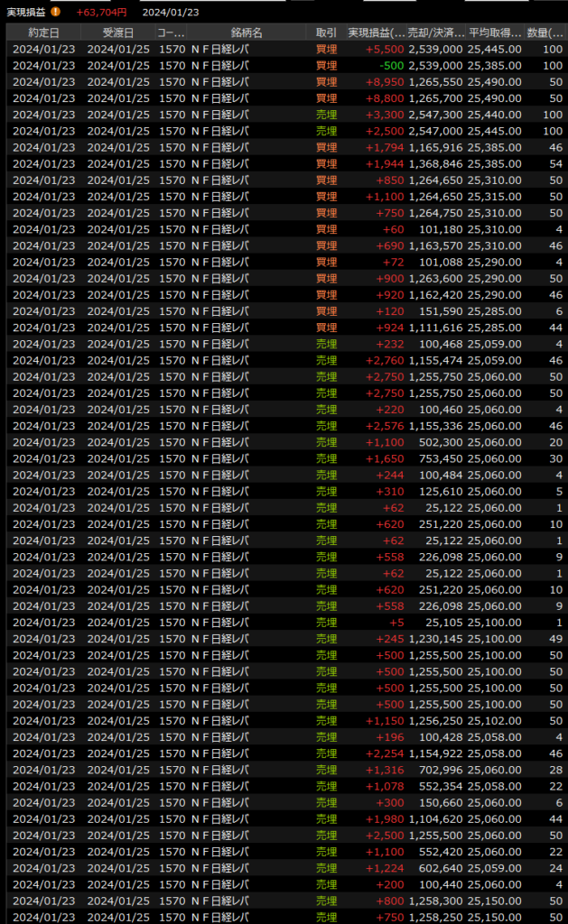Click the orange info icon beside 実現損益
Screen dimensions: 568x924
(x=56, y=12)
